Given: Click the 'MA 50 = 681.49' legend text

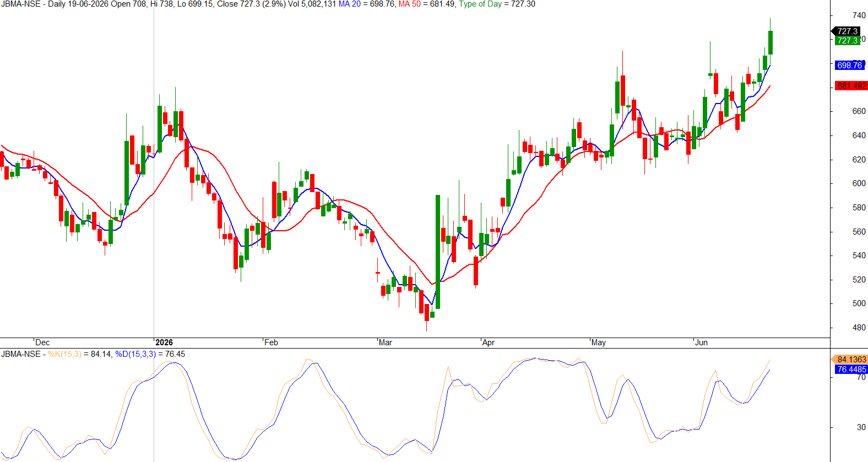Looking at the screenshot, I should point(427,4).
